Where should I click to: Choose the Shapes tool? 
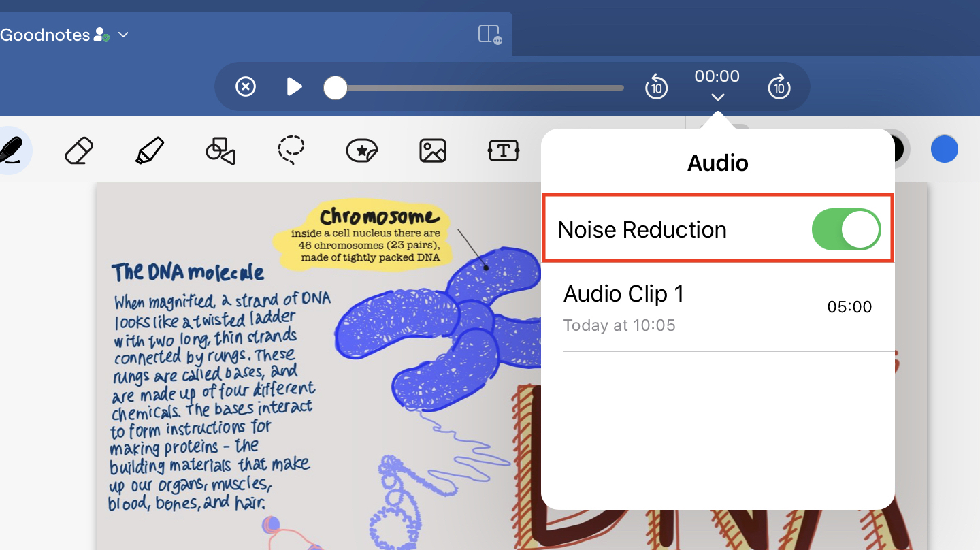(220, 150)
